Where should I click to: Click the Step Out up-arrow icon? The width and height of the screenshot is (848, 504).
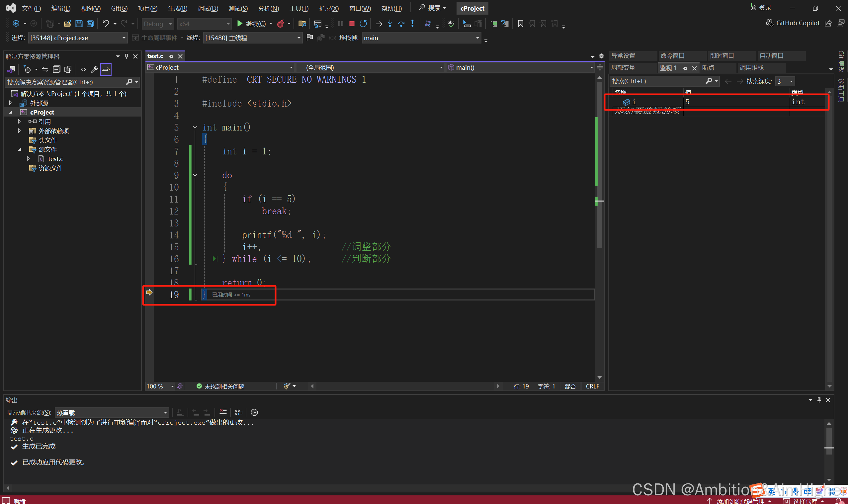[x=412, y=24]
